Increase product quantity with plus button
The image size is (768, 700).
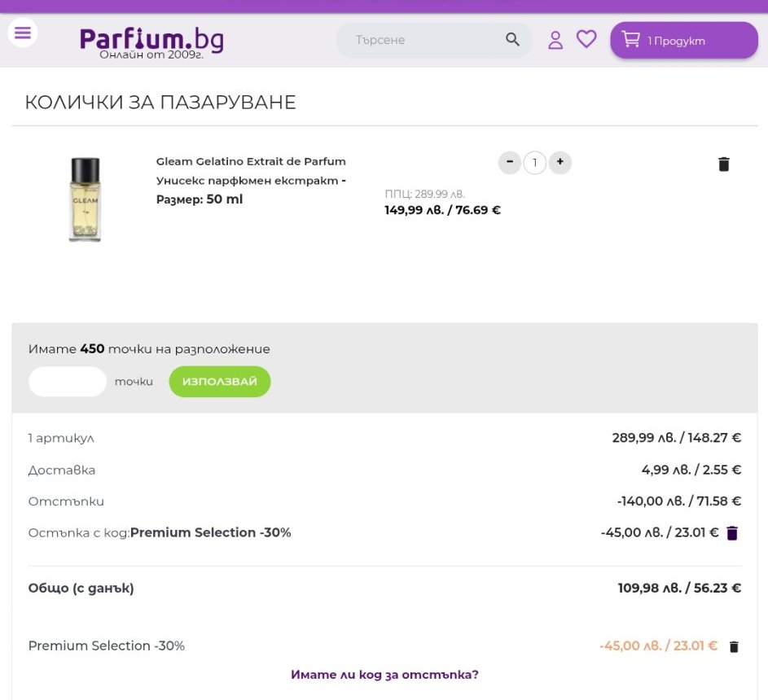click(560, 163)
